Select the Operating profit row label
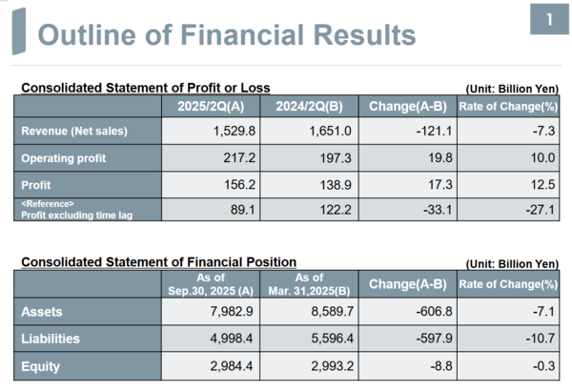Image resolution: width=572 pixels, height=392 pixels. 63,157
